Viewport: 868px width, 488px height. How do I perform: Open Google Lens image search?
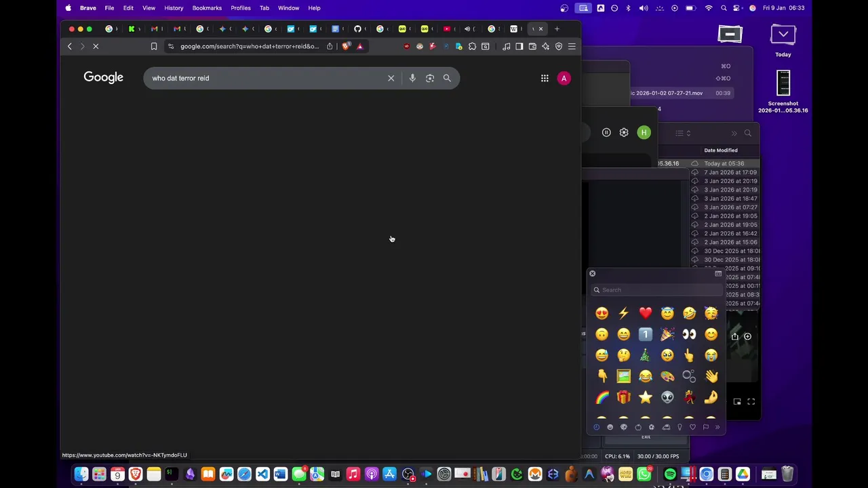tap(430, 78)
